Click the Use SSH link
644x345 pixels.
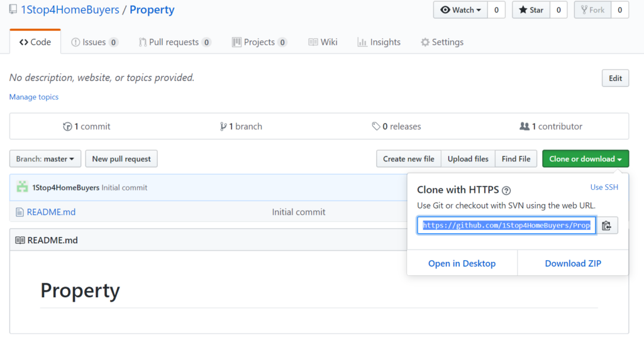[x=604, y=187]
